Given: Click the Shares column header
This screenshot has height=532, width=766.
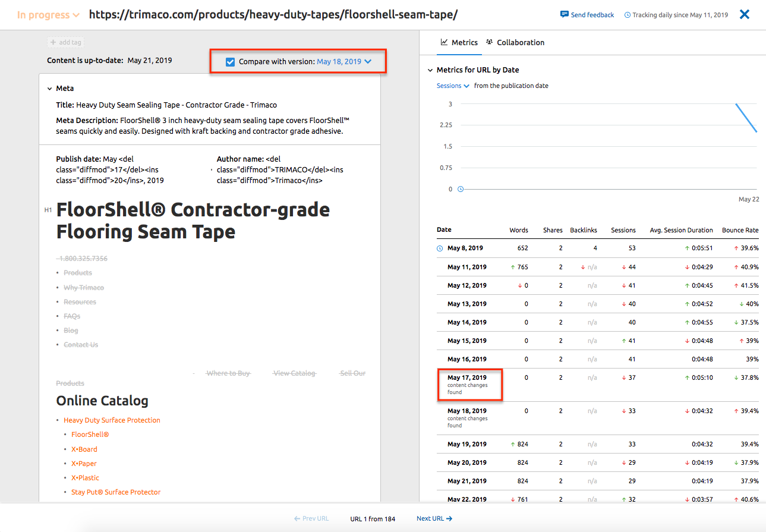Looking at the screenshot, I should point(553,230).
